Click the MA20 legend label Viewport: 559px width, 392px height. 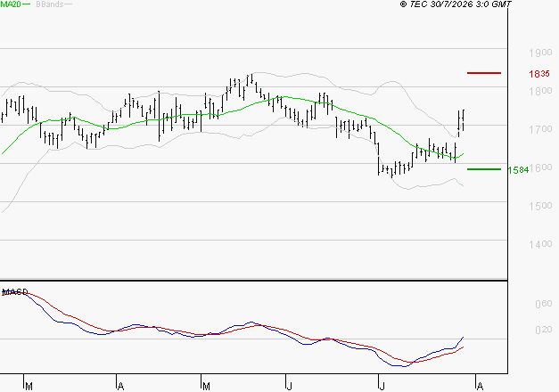point(11,4)
